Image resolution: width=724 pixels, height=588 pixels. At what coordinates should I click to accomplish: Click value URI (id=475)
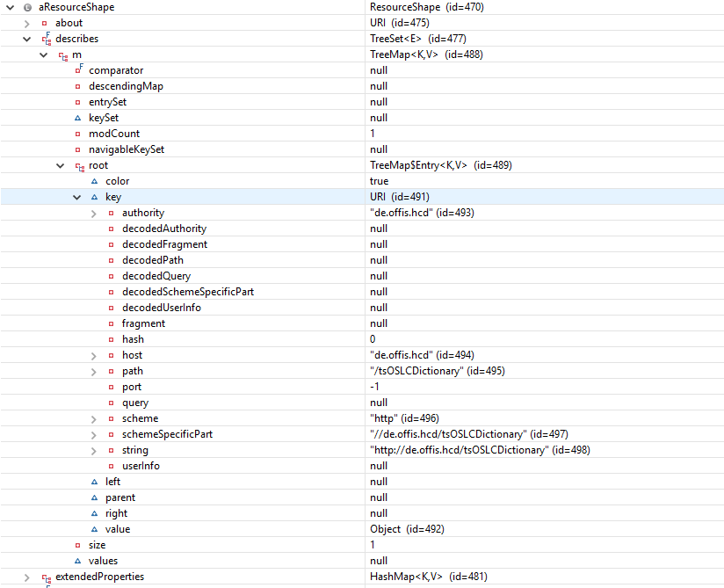tap(400, 23)
